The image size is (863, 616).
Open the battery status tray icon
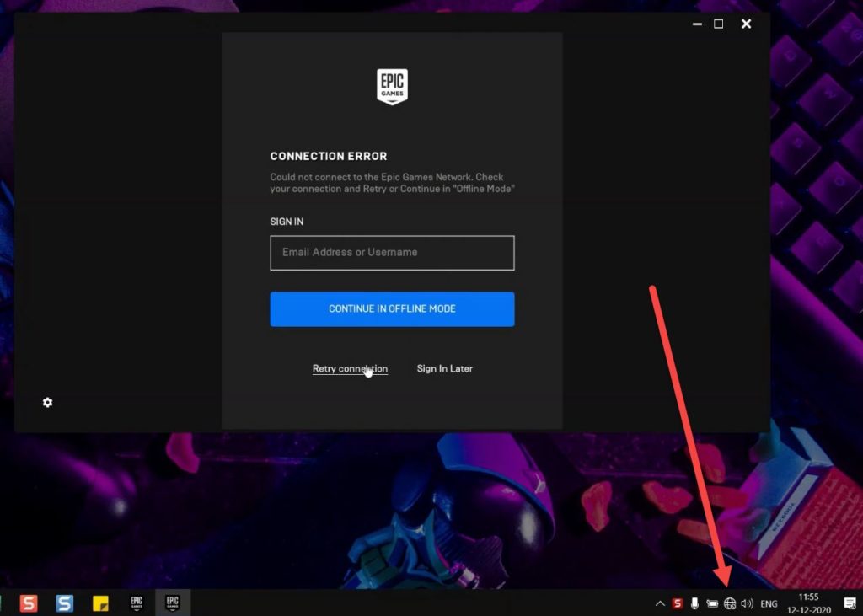712,604
